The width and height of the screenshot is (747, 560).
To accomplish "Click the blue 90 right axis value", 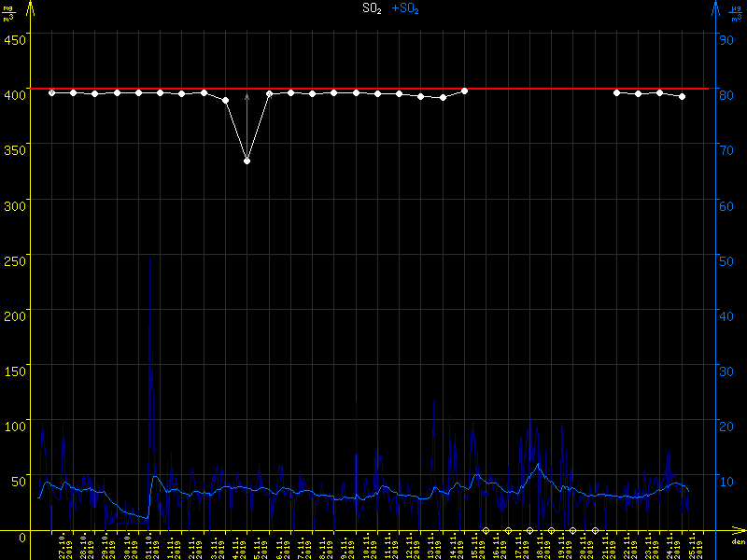I will point(724,39).
